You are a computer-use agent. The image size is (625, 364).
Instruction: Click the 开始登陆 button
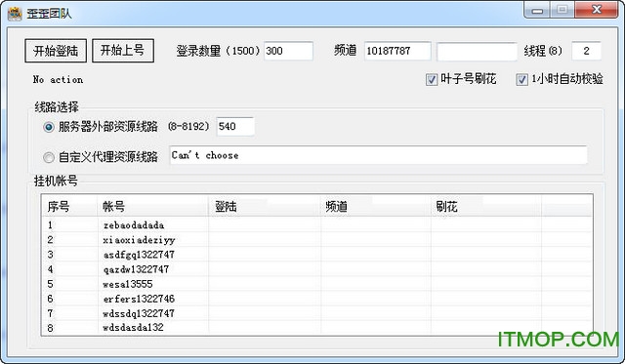56,51
